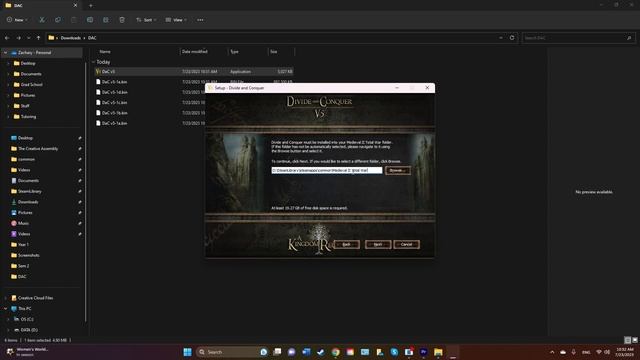Expand the Creative Cloud Files node

pos(6,298)
